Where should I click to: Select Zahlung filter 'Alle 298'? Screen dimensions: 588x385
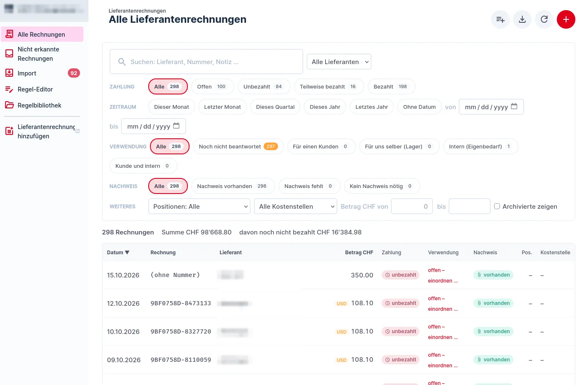168,86
